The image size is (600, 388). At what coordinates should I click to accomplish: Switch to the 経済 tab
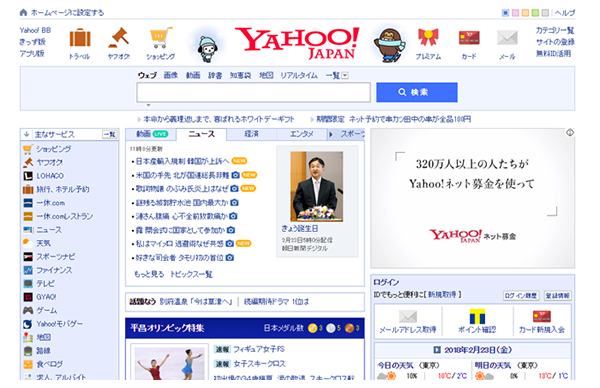point(251,134)
